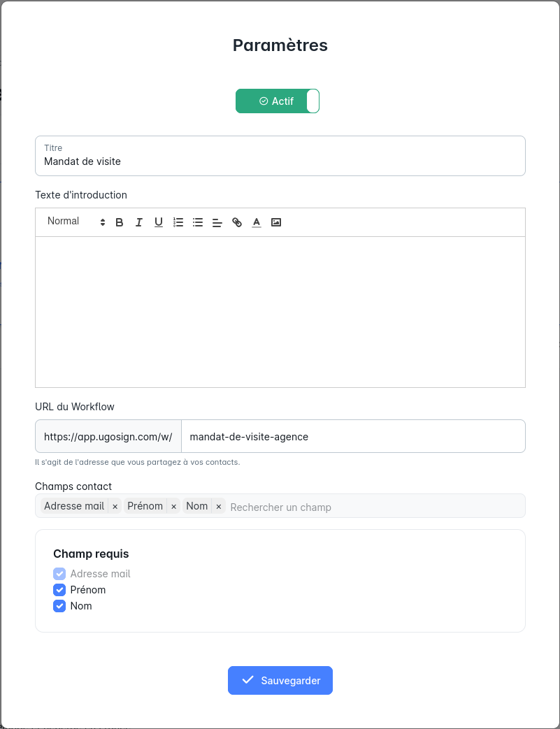Insert a hyperlink in the introduction text
The image size is (560, 729).
(x=237, y=222)
